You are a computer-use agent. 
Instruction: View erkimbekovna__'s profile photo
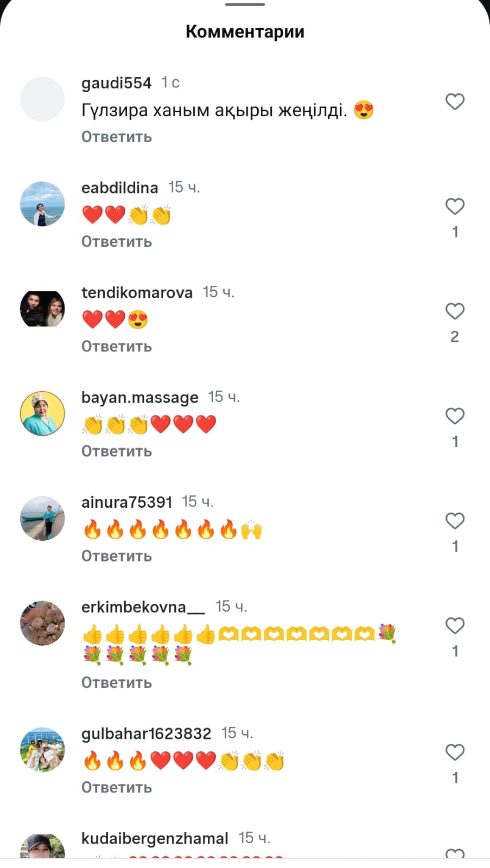42,623
